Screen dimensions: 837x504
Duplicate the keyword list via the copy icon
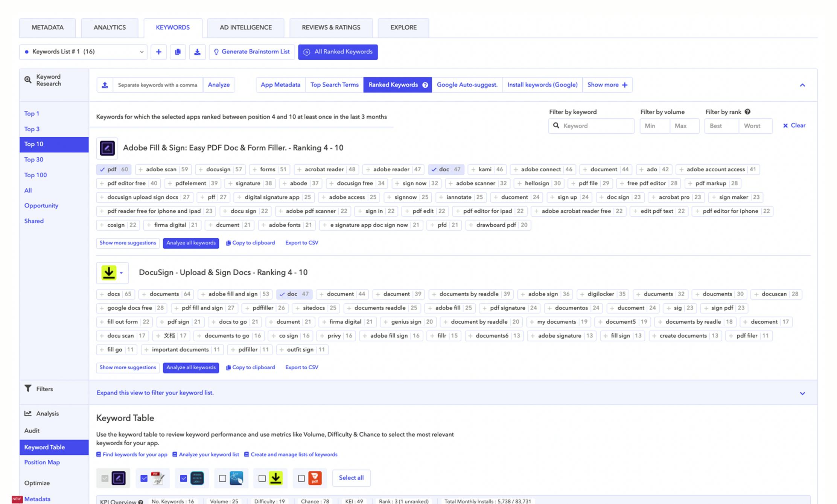pyautogui.click(x=178, y=52)
